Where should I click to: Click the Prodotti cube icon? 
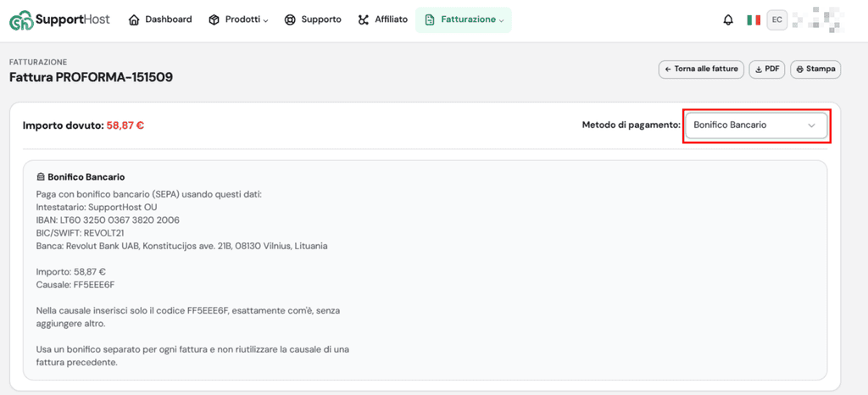tap(214, 19)
